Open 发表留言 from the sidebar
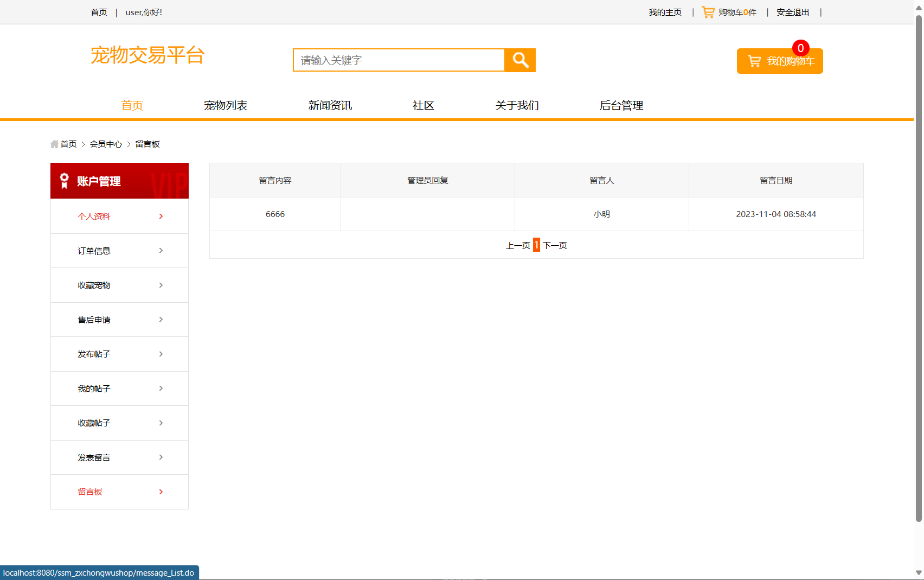 (x=93, y=457)
